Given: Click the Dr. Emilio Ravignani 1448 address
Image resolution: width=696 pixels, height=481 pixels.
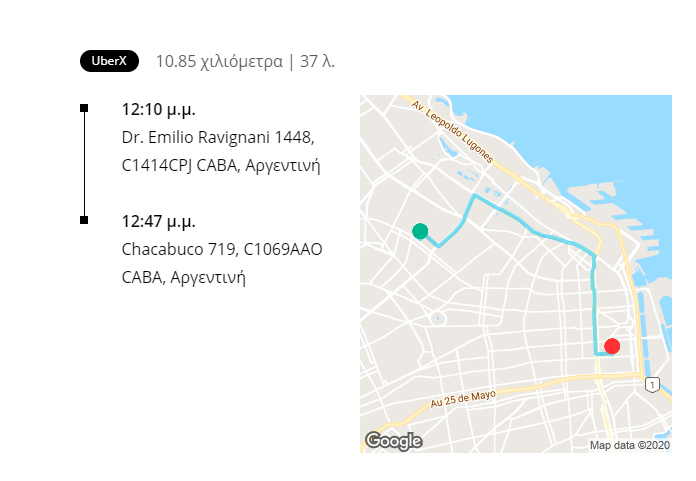Looking at the screenshot, I should coord(218,137).
